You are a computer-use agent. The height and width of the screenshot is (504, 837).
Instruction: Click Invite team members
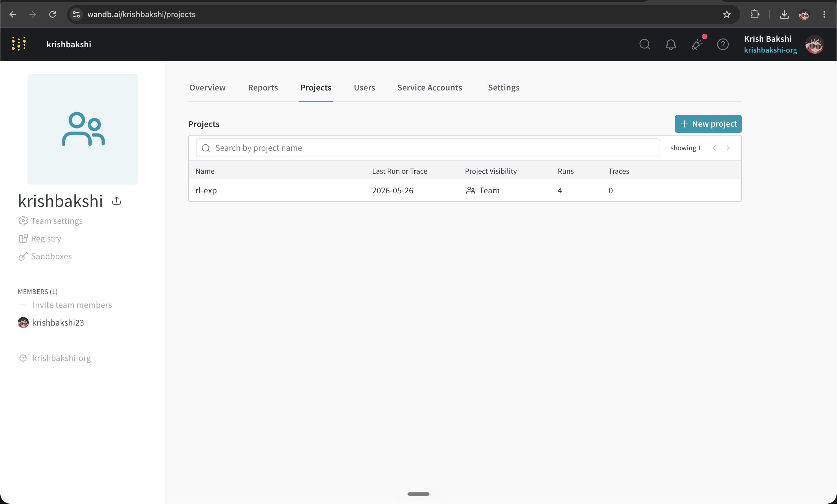pos(65,305)
